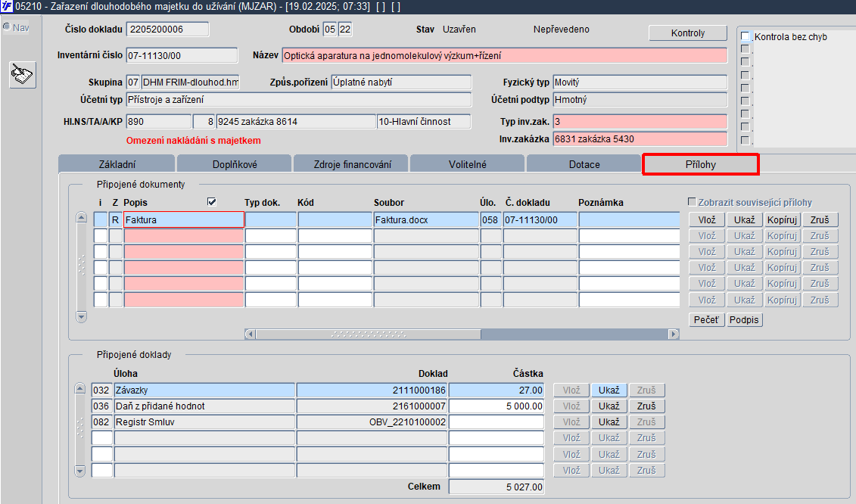This screenshot has width=856, height=504.
Task: Click the iFIS application icon in title bar
Action: pyautogui.click(x=7, y=7)
